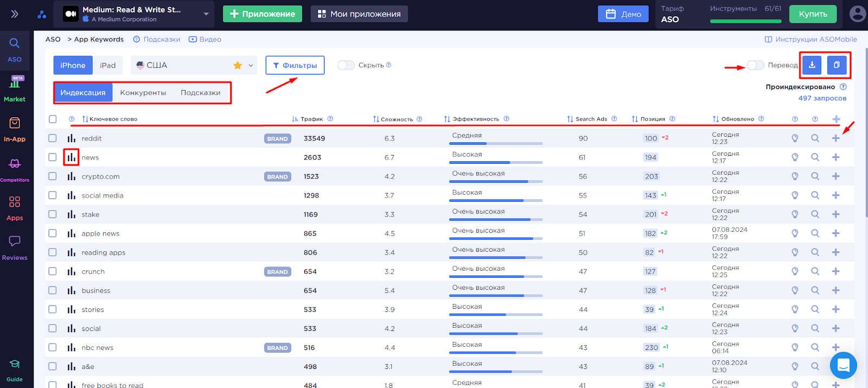Copy keywords using the copy icon
The height and width of the screenshot is (388, 868).
[837, 65]
